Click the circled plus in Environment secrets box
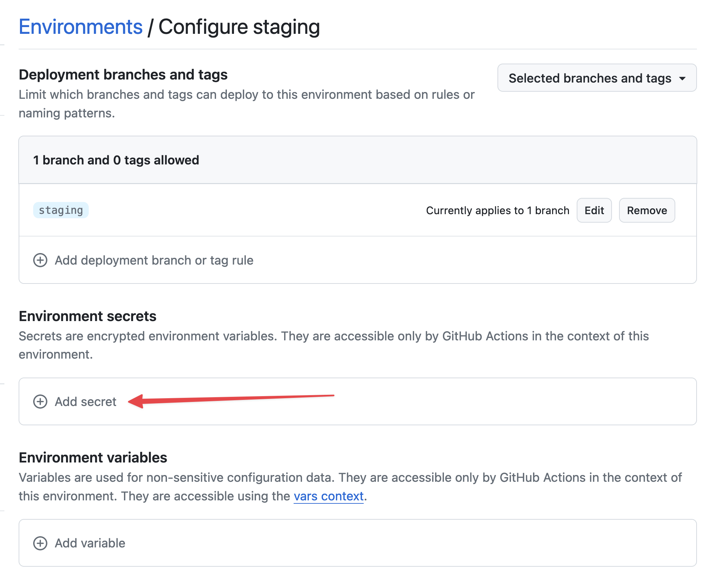 click(x=40, y=402)
